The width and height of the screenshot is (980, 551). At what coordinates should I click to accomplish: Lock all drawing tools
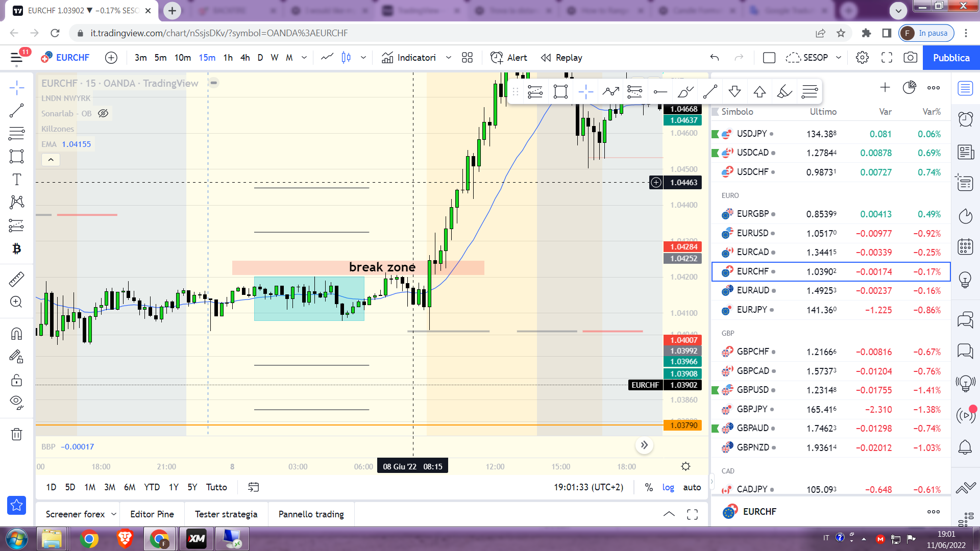(x=17, y=381)
